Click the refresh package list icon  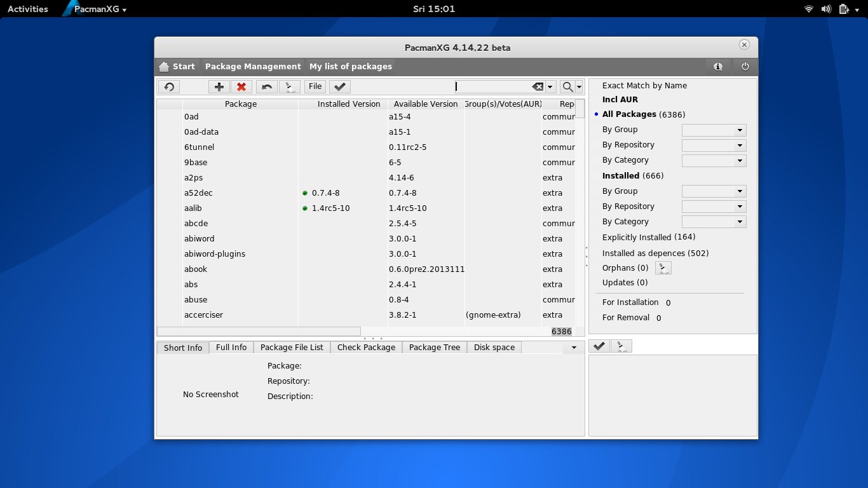[169, 87]
